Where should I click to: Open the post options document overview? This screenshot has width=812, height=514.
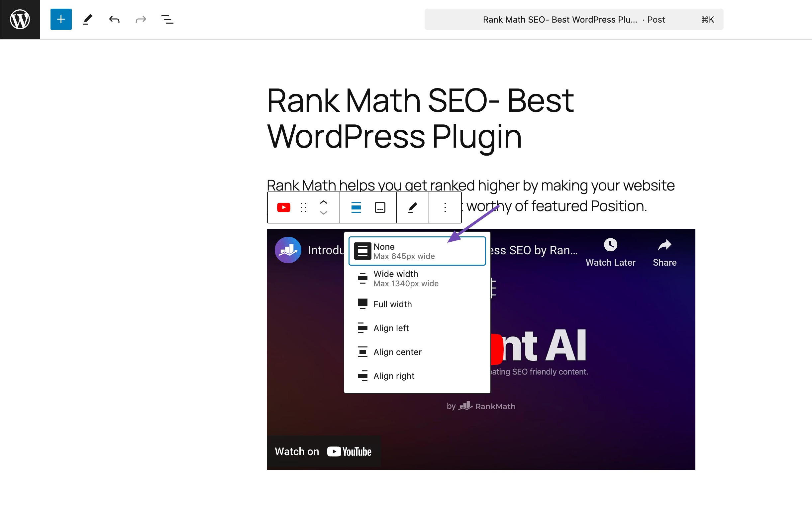click(x=167, y=20)
